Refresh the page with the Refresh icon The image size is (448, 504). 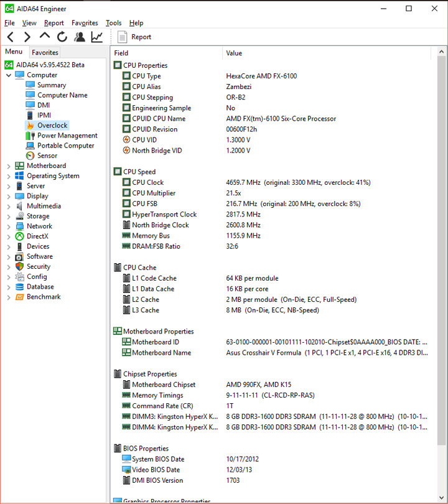click(62, 37)
